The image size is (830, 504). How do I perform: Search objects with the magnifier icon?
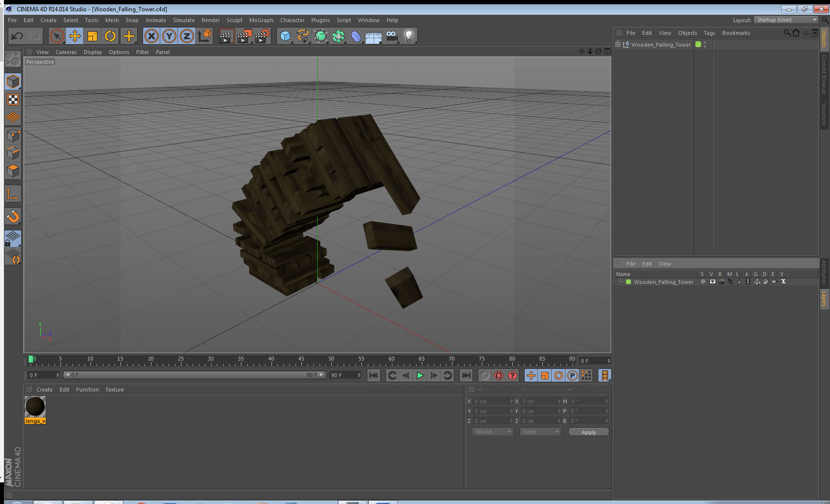click(x=787, y=33)
